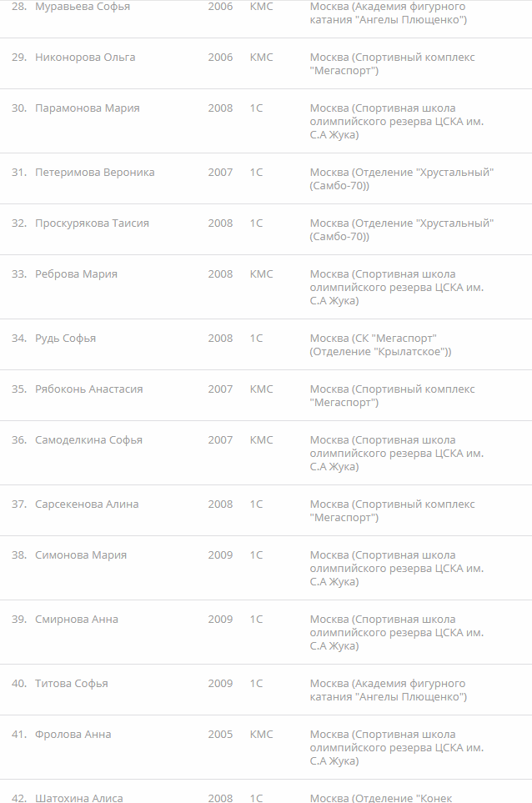Select Парамонова Мария in row 30
Screen dimensions: 532x803
click(x=87, y=108)
